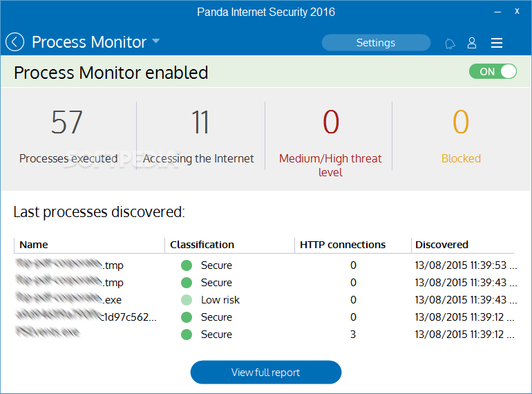This screenshot has height=394, width=532.
Task: Open the Settings button
Action: coord(376,43)
